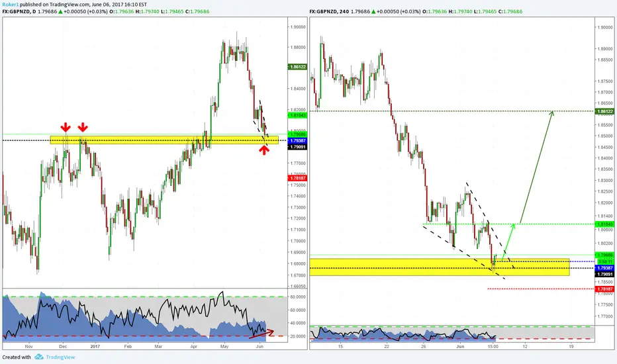Click the Mar label on daily time axis
The width and height of the screenshot is (617, 364).
(158, 347)
